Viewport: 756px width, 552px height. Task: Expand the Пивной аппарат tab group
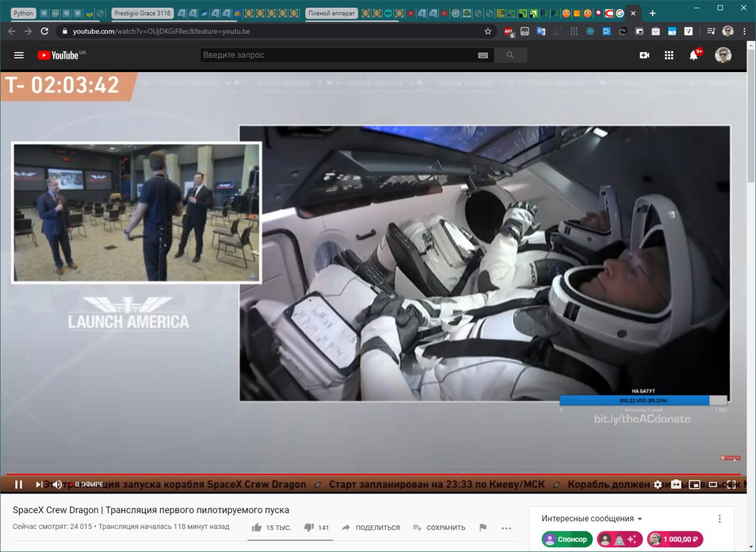coord(331,13)
